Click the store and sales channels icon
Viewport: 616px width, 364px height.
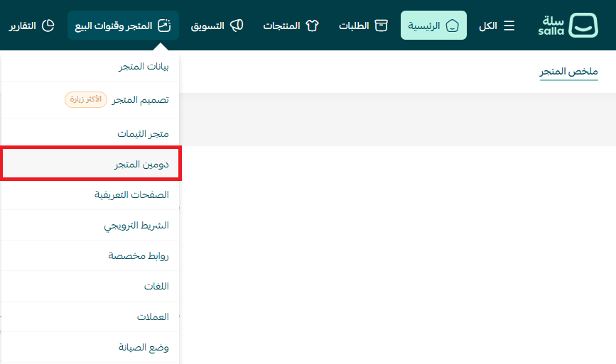click(x=164, y=26)
